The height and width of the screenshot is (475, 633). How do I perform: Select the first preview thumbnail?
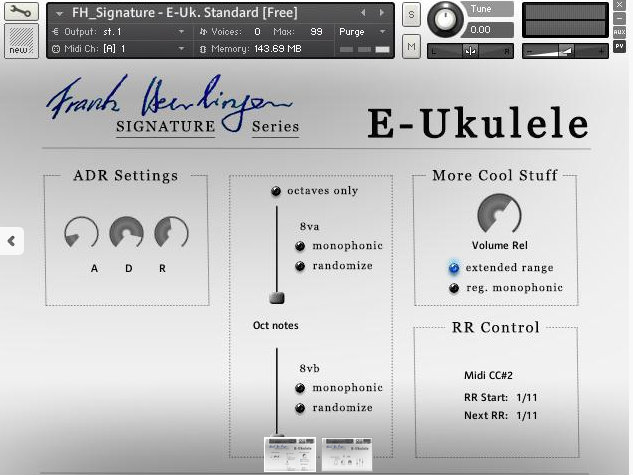[x=290, y=454]
